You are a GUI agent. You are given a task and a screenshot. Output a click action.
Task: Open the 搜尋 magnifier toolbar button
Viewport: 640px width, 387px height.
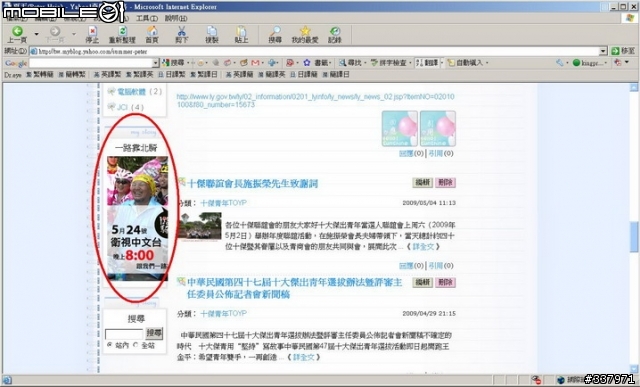tap(275, 35)
